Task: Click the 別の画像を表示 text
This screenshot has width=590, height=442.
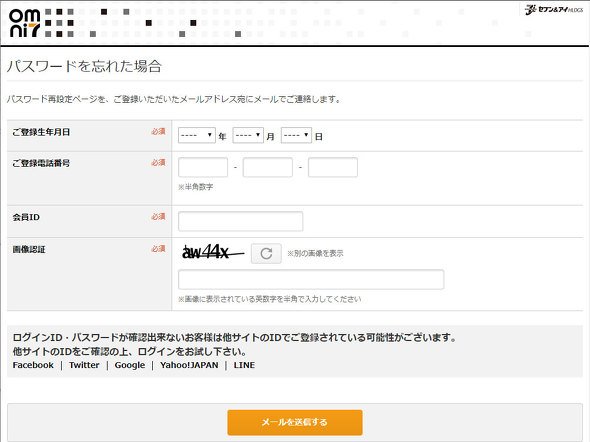Action: pyautogui.click(x=315, y=254)
